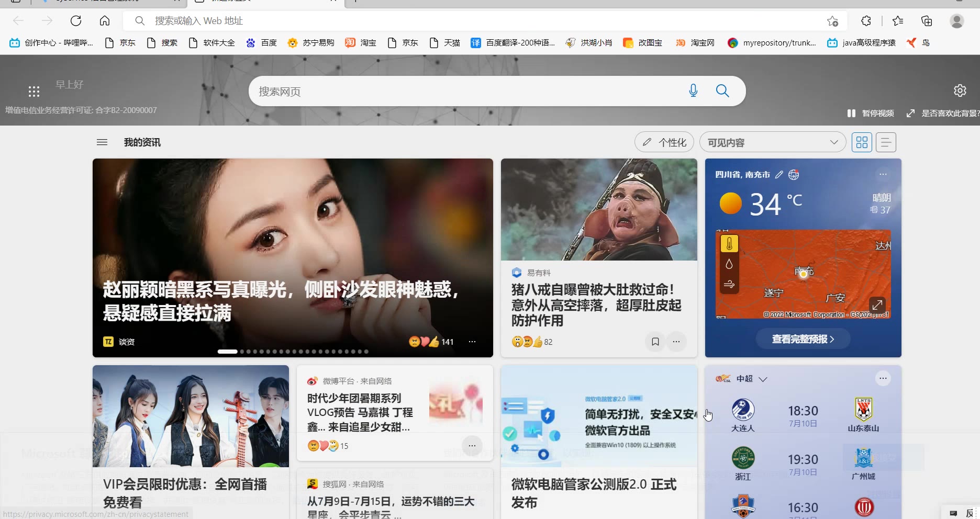The height and width of the screenshot is (519, 980).
Task: Click the 我的资讯 heading
Action: [x=142, y=142]
